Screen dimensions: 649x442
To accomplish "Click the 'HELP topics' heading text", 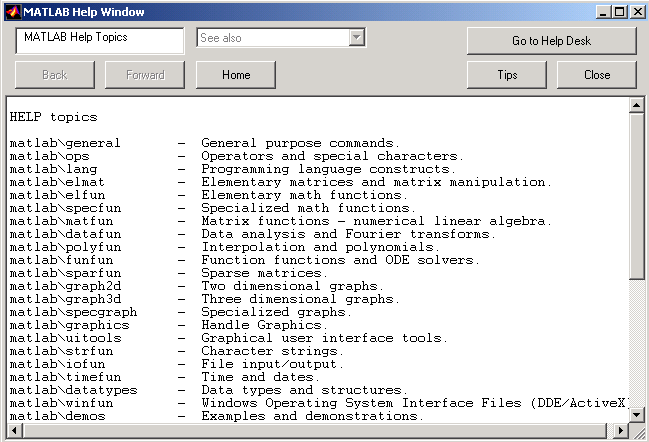I will (53, 117).
